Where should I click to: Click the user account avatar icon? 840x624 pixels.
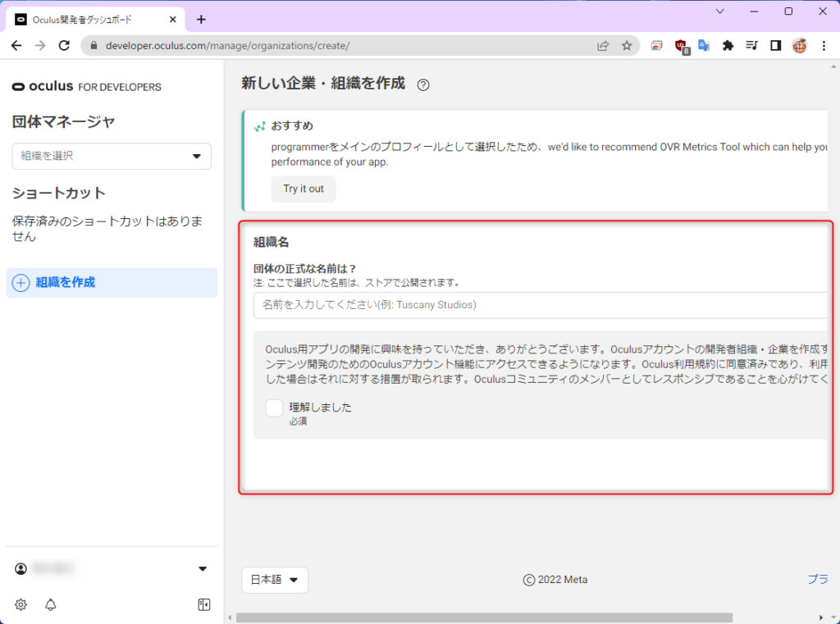click(21, 569)
